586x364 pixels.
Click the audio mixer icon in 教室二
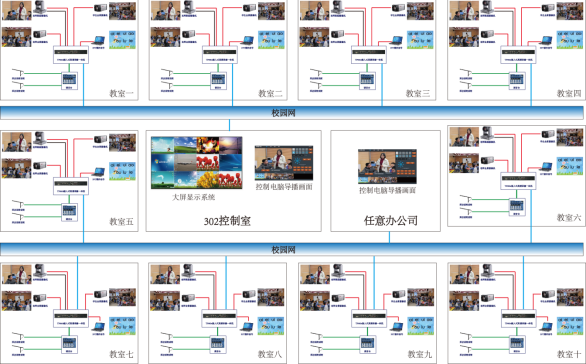coord(218,79)
